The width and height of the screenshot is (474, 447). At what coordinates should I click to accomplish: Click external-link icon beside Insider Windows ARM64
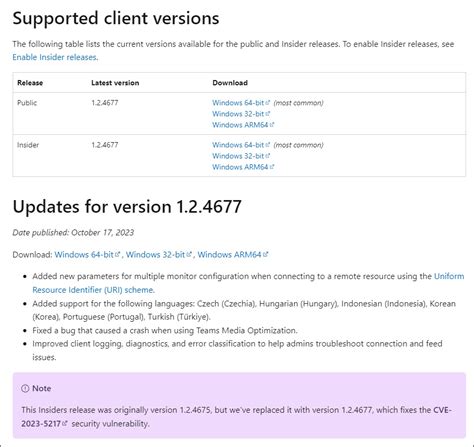(272, 167)
